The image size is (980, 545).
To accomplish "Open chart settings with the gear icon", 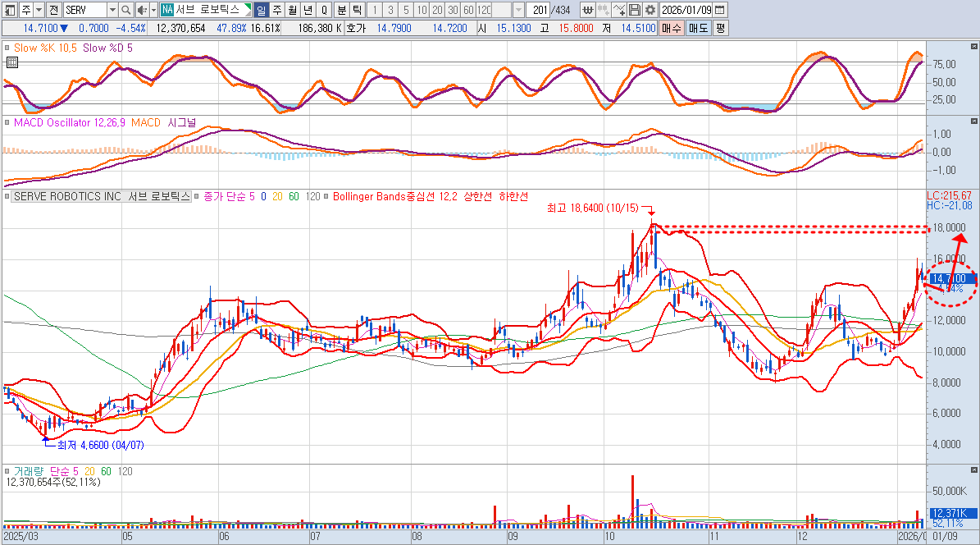I will click(x=650, y=10).
